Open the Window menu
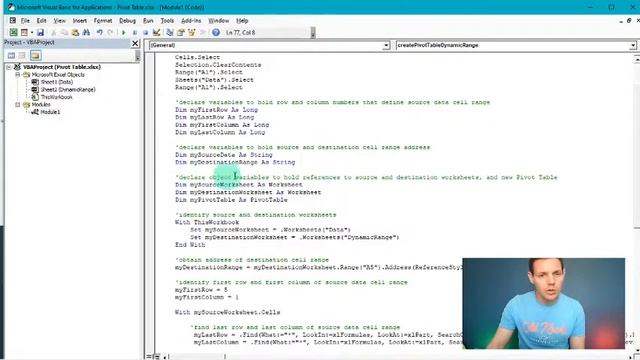640x360 pixels. (219, 20)
